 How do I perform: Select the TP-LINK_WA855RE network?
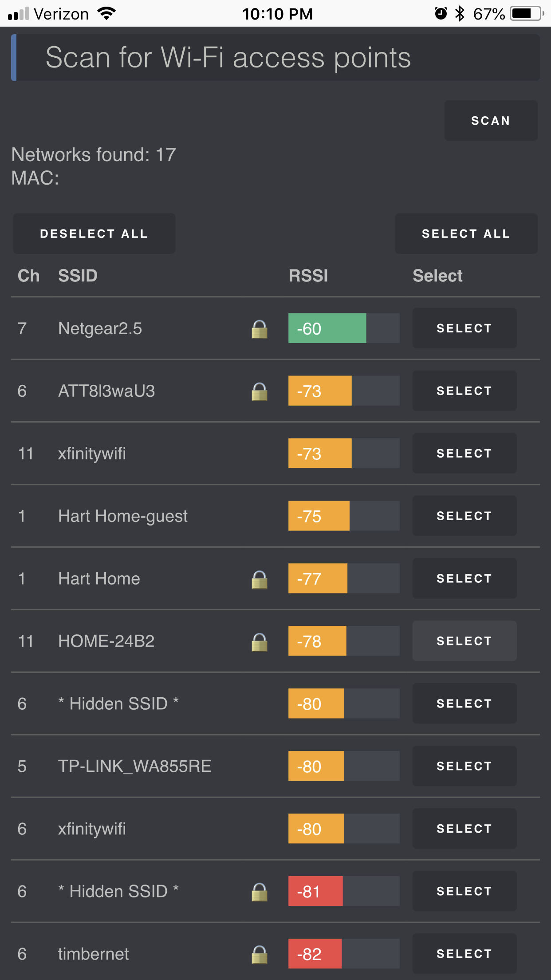464,767
